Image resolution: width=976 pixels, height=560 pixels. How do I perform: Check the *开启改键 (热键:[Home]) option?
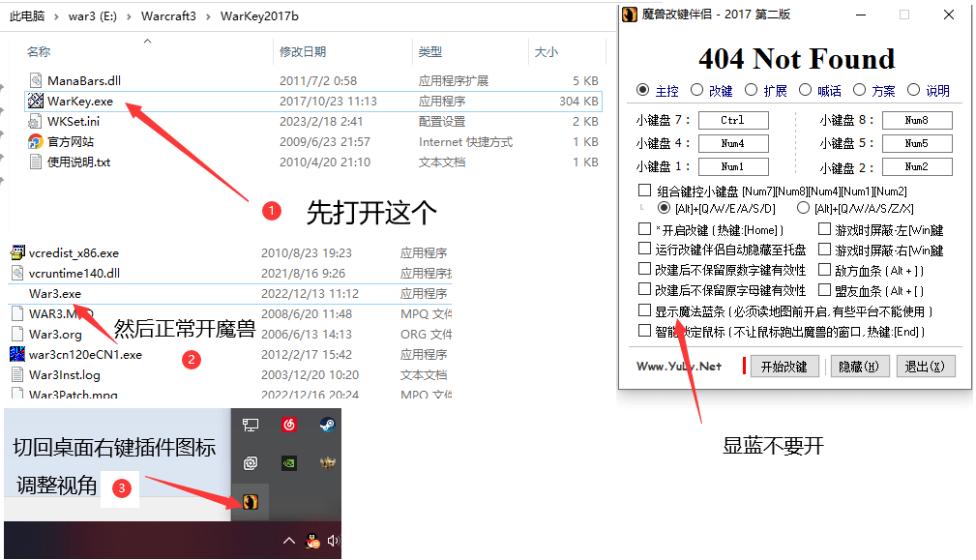point(645,229)
